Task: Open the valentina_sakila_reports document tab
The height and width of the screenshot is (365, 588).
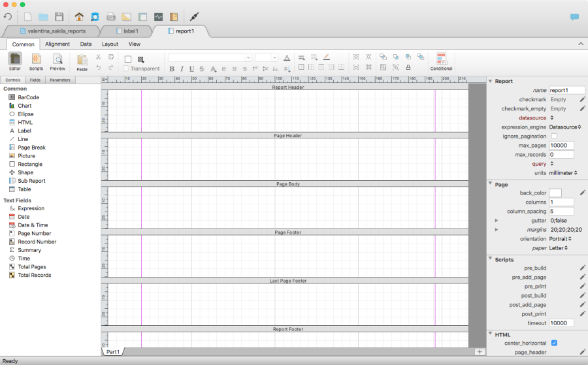Action: click(52, 31)
